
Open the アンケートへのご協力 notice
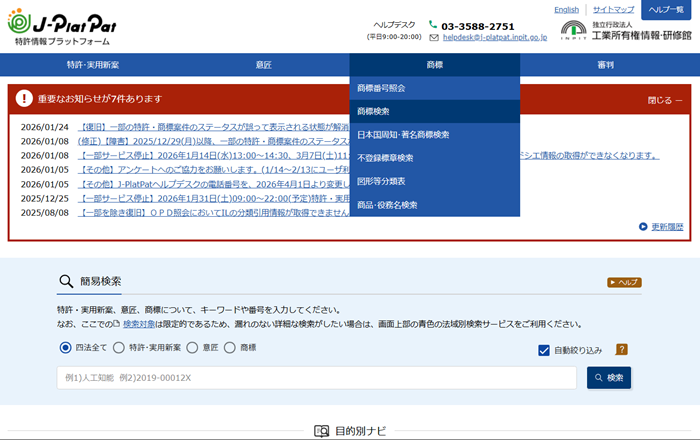213,170
